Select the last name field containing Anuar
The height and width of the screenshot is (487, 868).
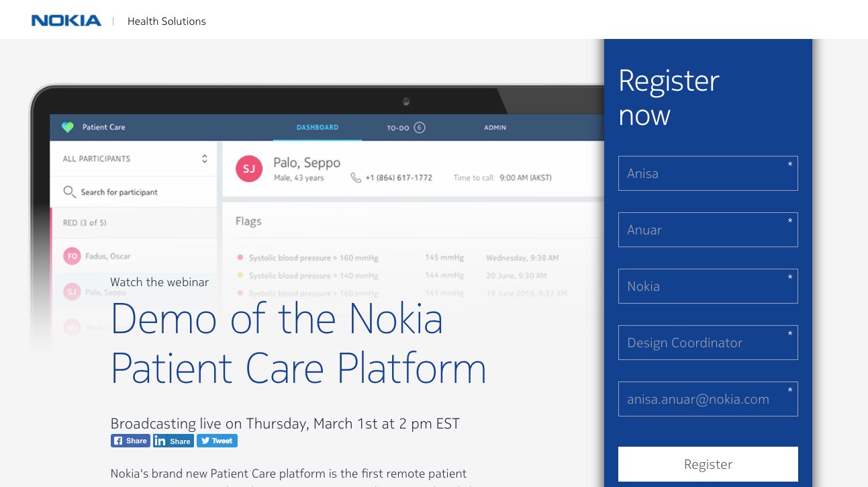(708, 230)
